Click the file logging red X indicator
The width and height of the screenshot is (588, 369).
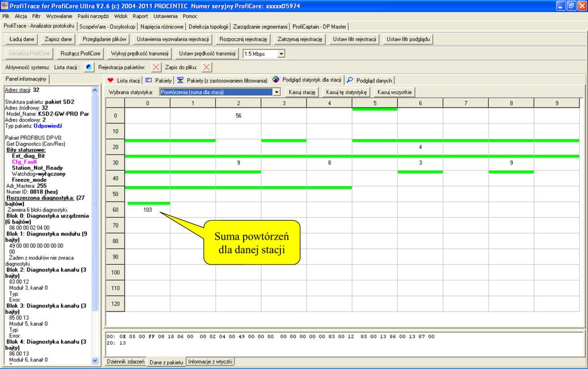[206, 67]
